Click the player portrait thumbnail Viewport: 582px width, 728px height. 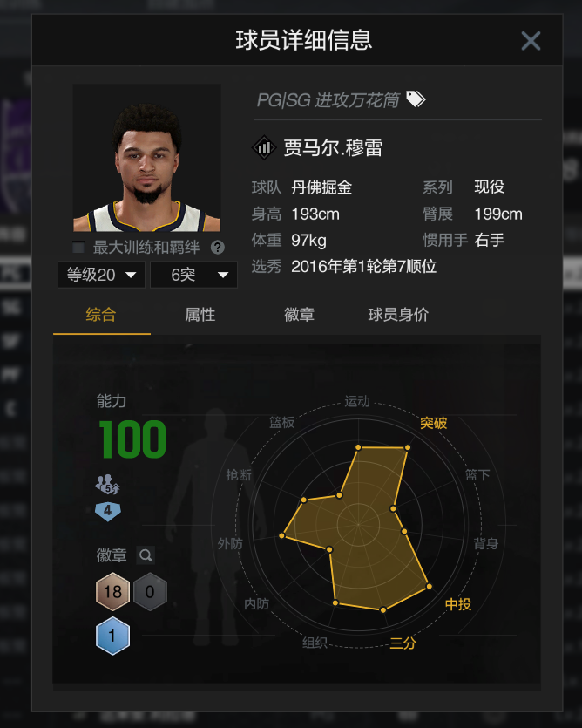pos(146,158)
